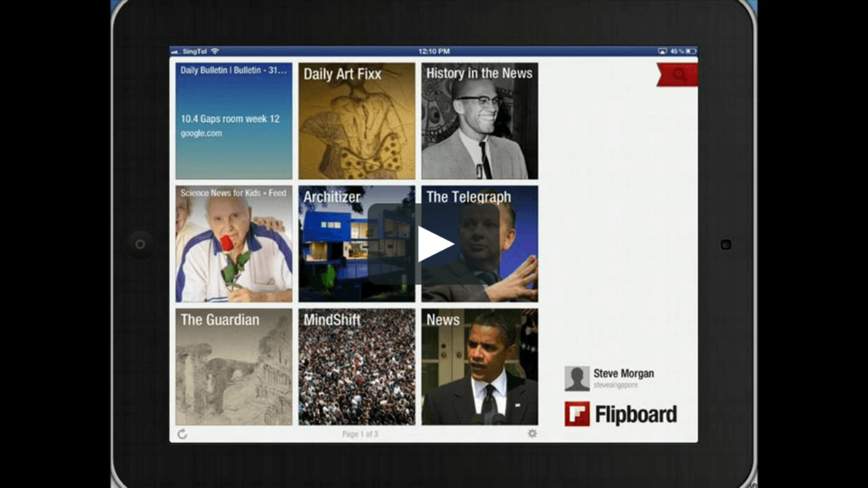Tap the refresh arrow icon
Viewport: 868px width, 488px height.
pos(182,435)
